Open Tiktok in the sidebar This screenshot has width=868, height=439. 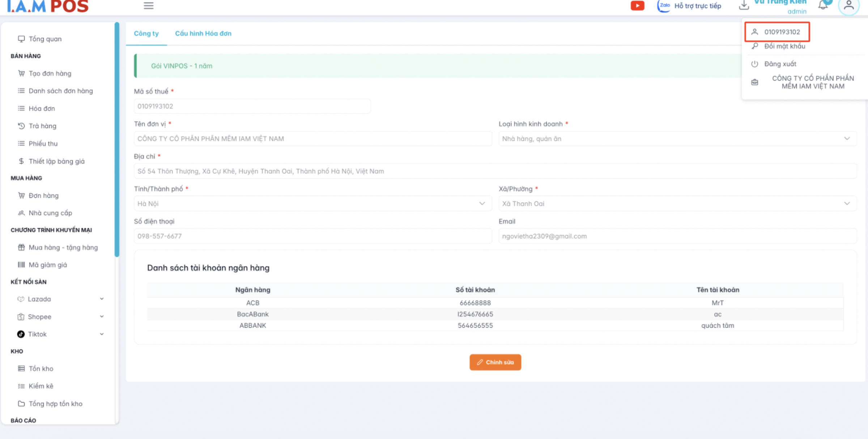coord(37,334)
